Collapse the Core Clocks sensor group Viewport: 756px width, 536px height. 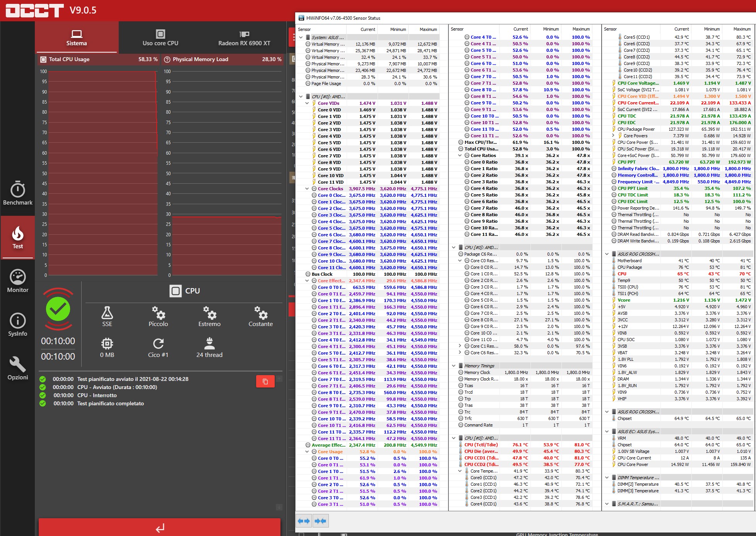click(307, 189)
